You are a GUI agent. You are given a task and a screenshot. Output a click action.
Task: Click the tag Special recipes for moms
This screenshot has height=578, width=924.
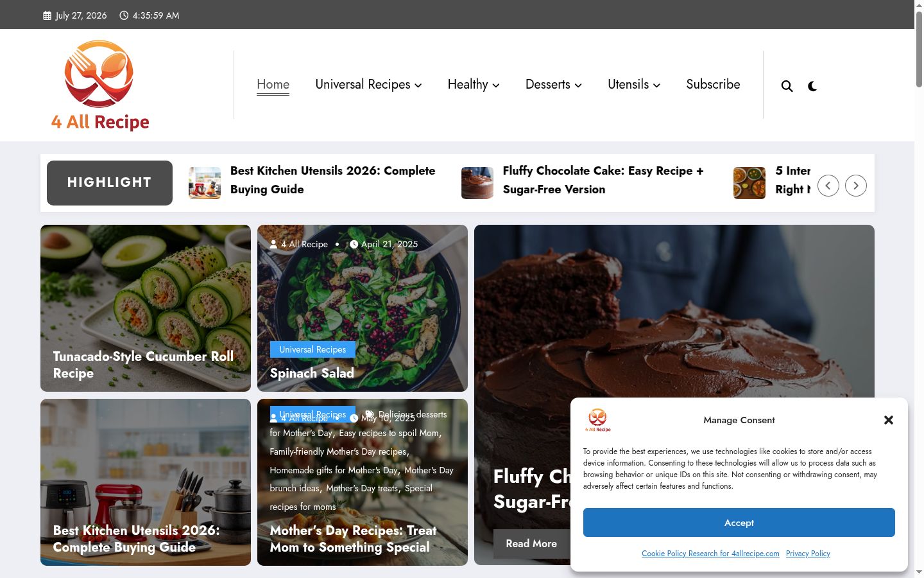tap(351, 498)
